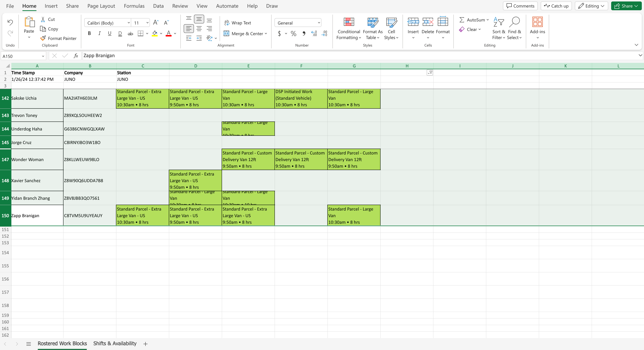644x350 pixels.
Task: Click the Catch up button
Action: click(556, 6)
